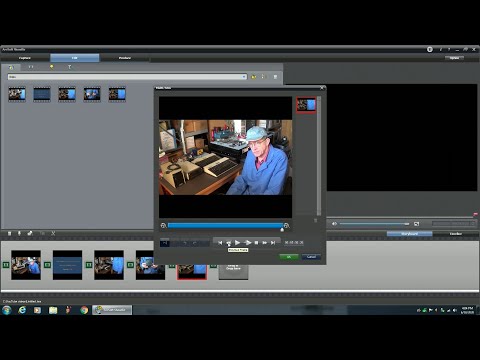Select the blue title storyboard clip
The height and width of the screenshot is (360, 480).
pyautogui.click(x=67, y=265)
